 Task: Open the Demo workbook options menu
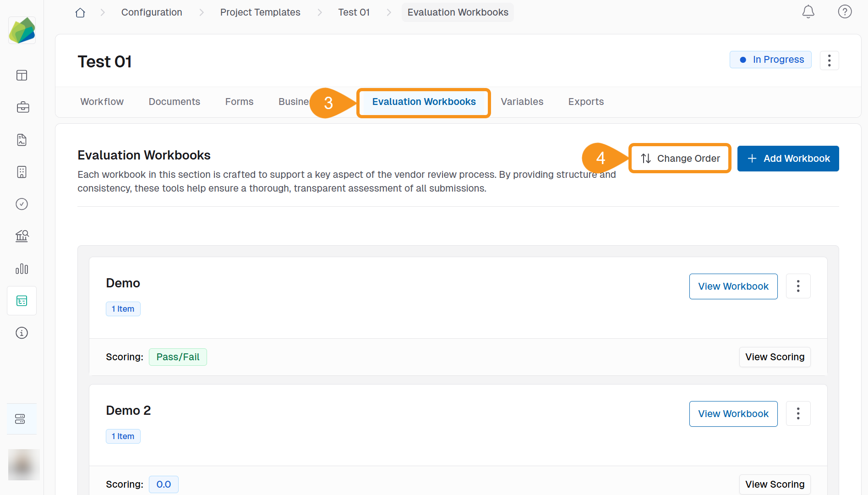(x=798, y=286)
